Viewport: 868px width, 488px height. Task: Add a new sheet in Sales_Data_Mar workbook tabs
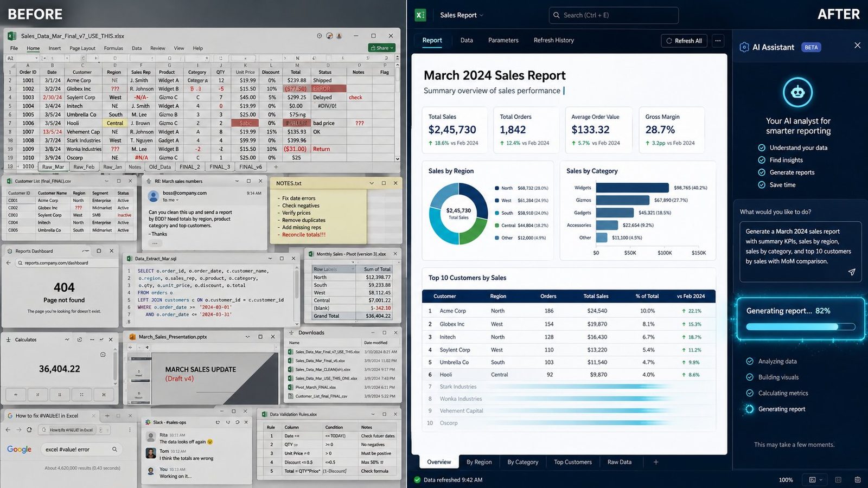coord(276,167)
